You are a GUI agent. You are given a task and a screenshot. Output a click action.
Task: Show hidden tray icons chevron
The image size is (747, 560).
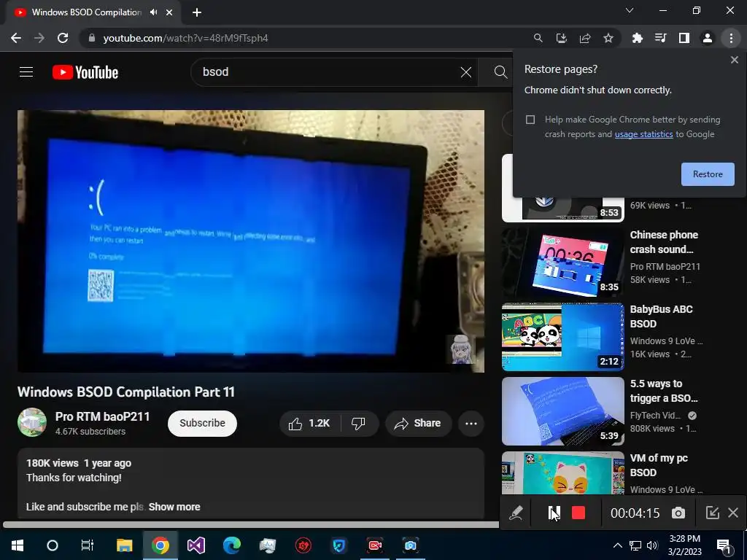point(617,545)
